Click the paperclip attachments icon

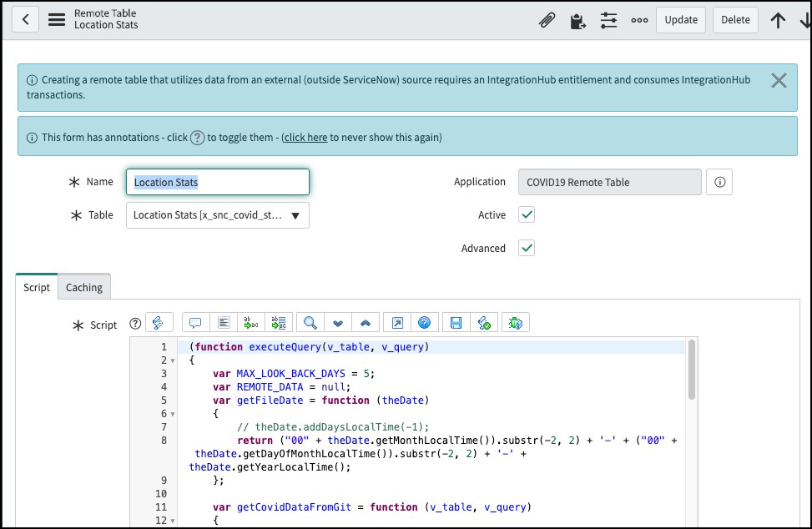pyautogui.click(x=547, y=20)
